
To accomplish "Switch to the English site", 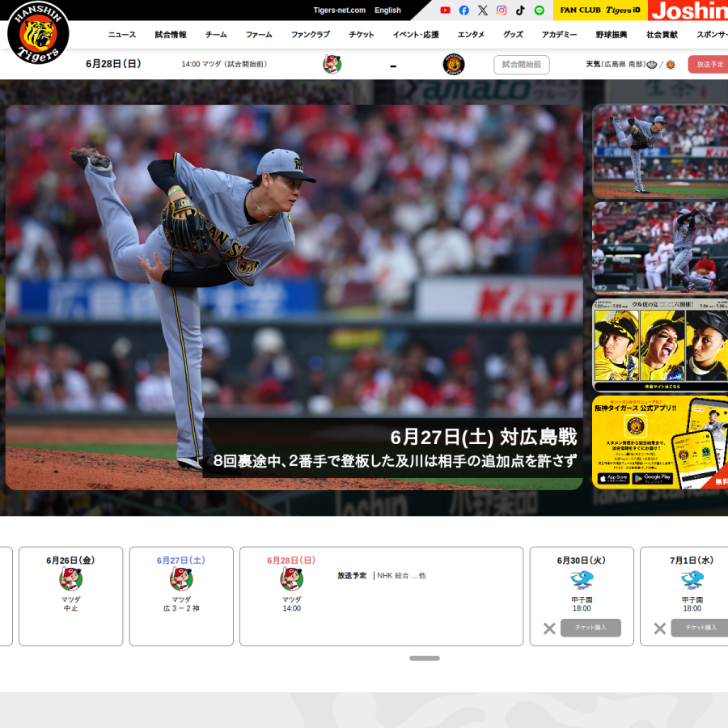I will click(387, 11).
